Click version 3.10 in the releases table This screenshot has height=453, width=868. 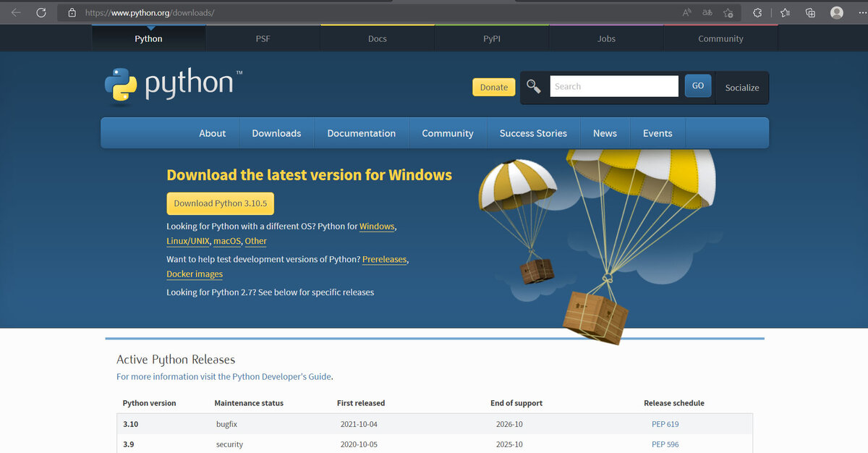click(130, 424)
